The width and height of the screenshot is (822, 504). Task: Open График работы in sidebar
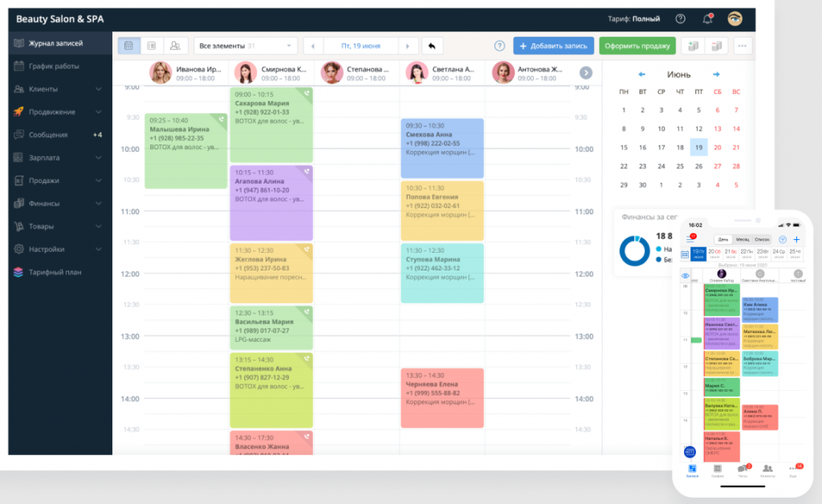coord(59,66)
